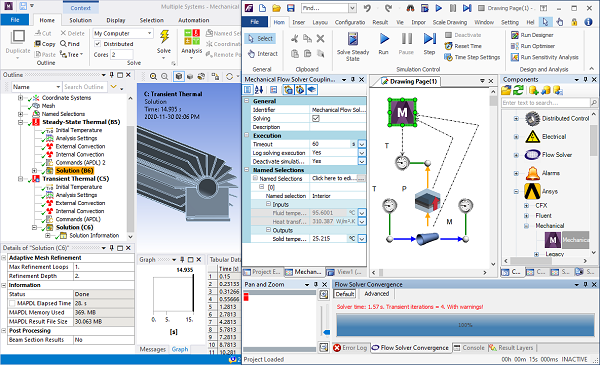This screenshot has width=600, height=365.
Task: Click the 100% convergence progress bar
Action: (x=465, y=325)
